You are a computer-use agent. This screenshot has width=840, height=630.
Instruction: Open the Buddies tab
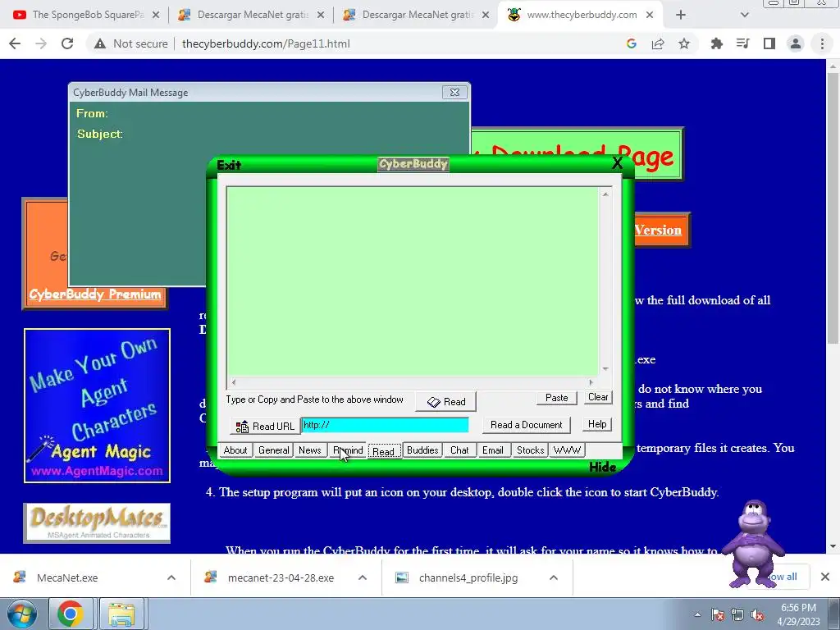[x=422, y=450]
